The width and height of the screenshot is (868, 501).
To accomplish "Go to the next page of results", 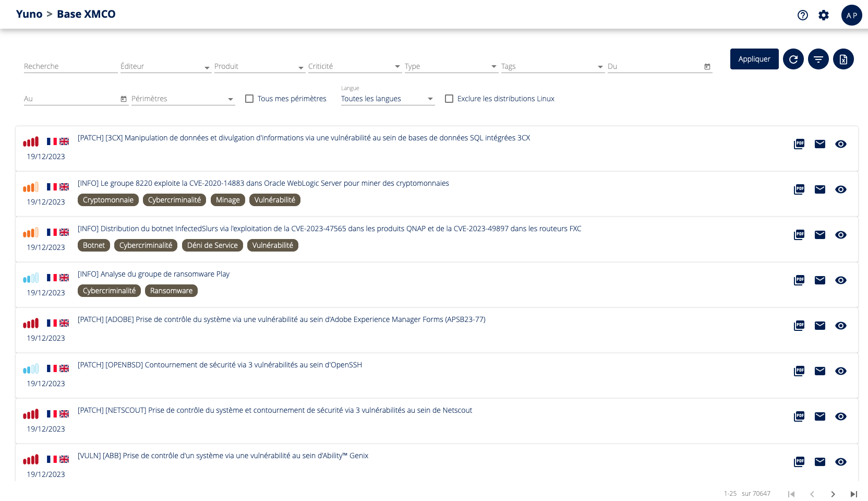I will click(833, 494).
